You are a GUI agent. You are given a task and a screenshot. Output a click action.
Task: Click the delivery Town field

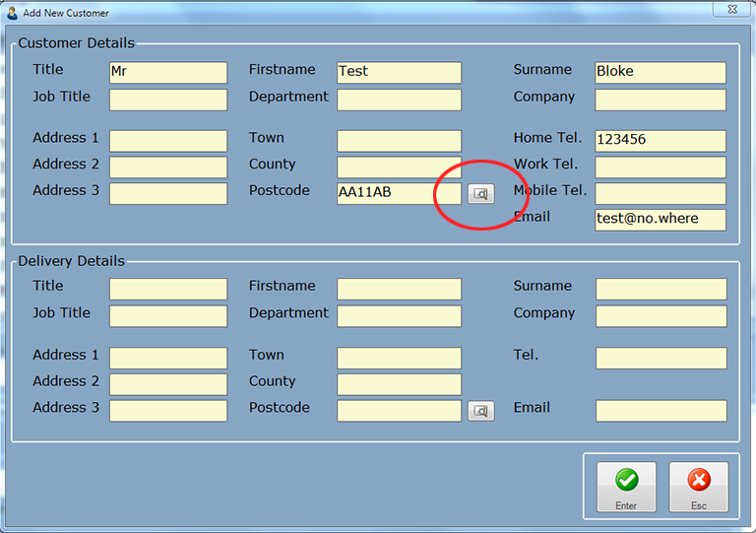[399, 358]
